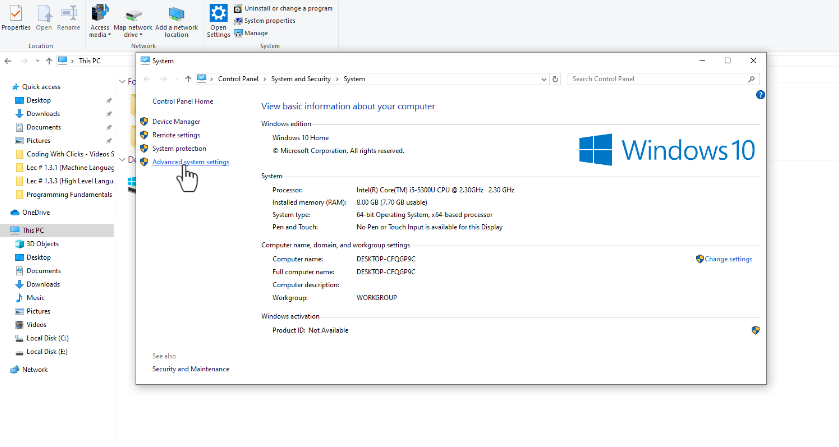839x447 pixels.
Task: Click the Windows 10 Home edition text
Action: [x=300, y=138]
